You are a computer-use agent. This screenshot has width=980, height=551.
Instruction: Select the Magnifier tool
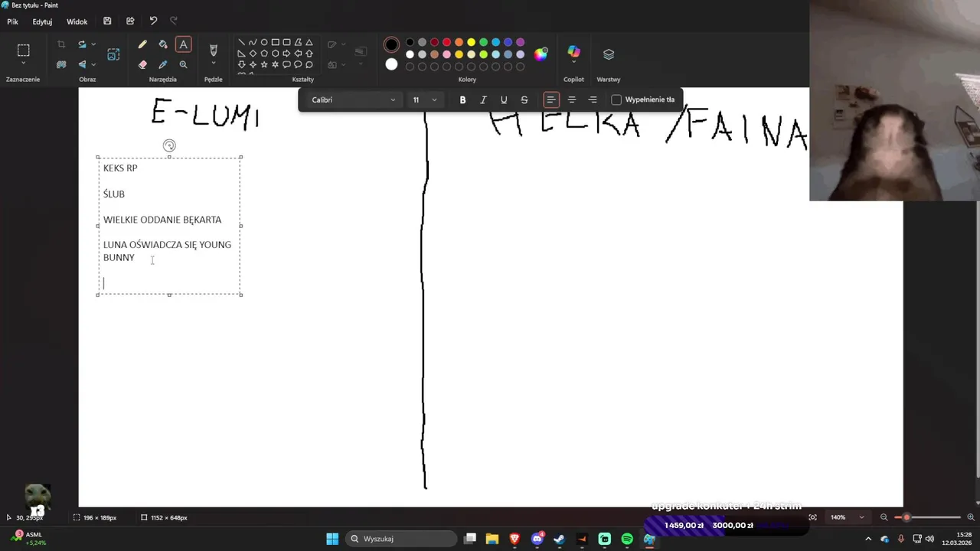[x=183, y=65]
